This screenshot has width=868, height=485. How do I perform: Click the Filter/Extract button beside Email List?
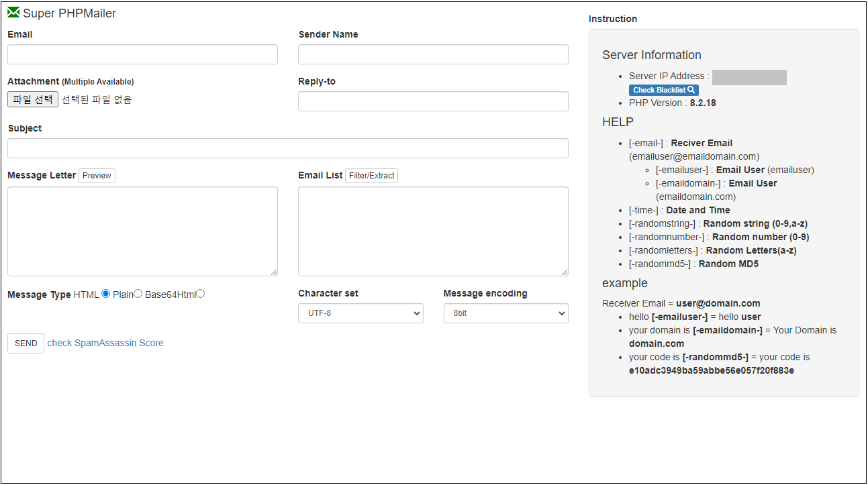point(372,176)
